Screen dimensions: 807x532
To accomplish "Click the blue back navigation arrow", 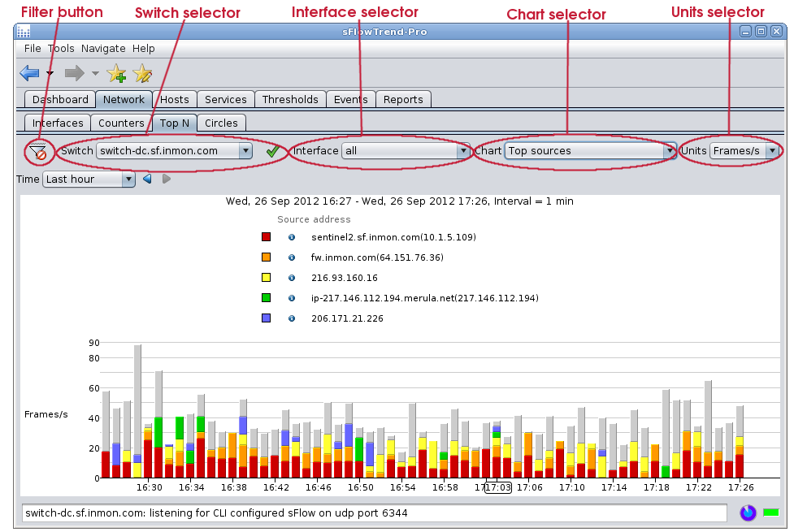I will click(x=29, y=74).
